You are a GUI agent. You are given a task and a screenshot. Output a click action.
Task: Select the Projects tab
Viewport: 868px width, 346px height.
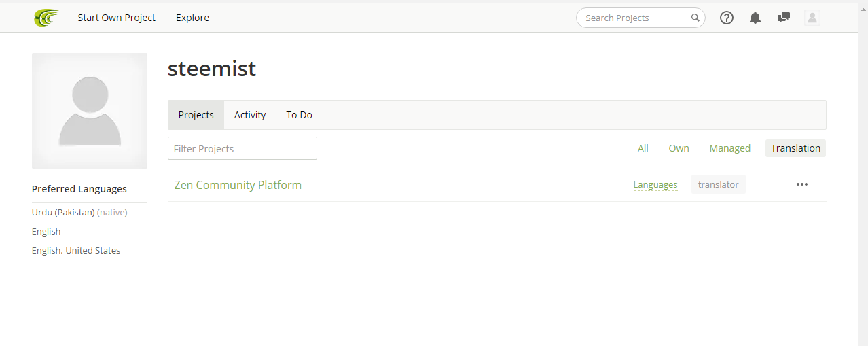(x=196, y=115)
